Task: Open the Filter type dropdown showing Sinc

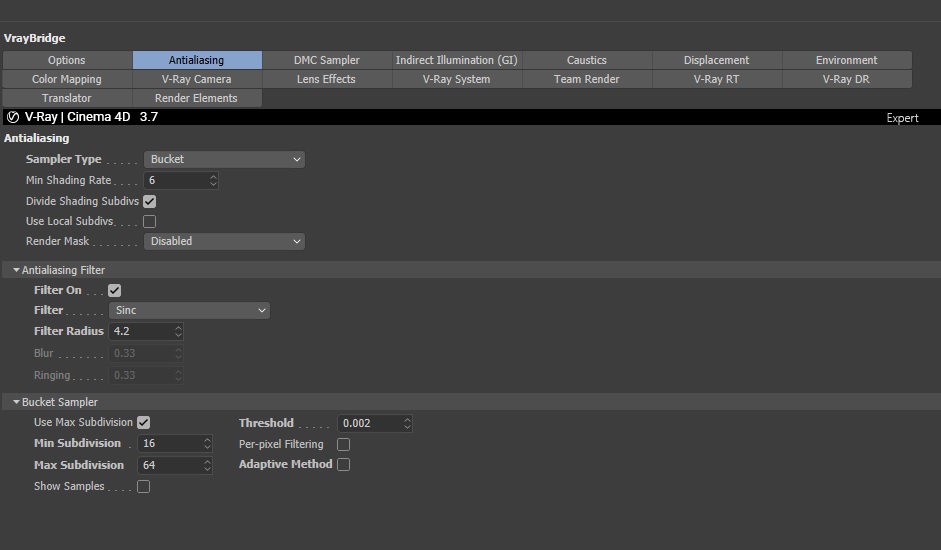Action: [x=189, y=310]
